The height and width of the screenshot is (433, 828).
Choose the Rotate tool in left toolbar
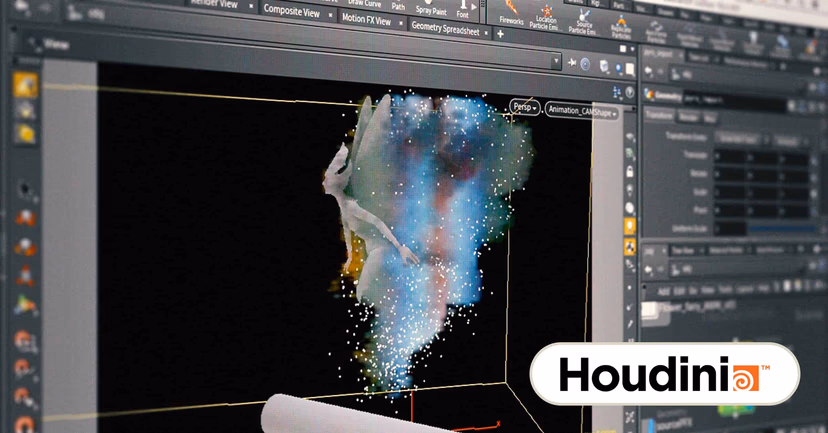[x=25, y=247]
